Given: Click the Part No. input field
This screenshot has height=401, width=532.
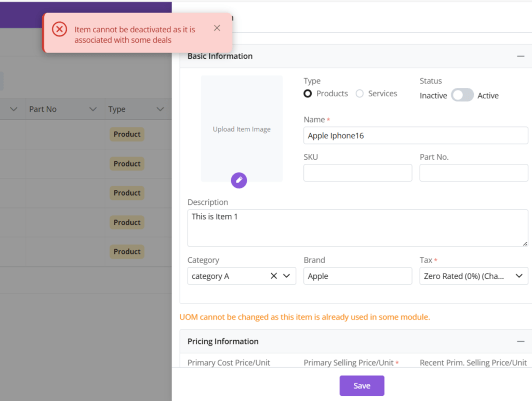Looking at the screenshot, I should point(473,173).
